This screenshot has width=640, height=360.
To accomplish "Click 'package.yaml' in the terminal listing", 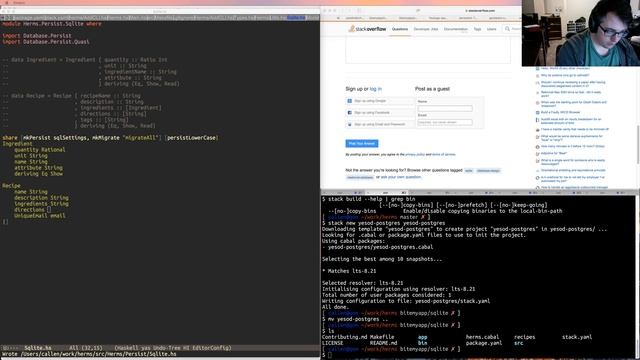I will point(484,343).
